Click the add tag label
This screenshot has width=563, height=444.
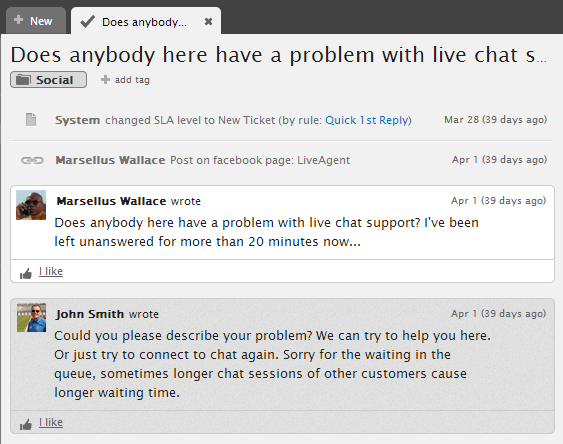132,80
